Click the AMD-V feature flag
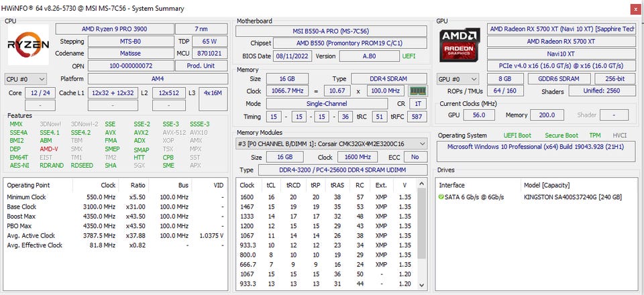The image size is (644, 295). pos(49,150)
